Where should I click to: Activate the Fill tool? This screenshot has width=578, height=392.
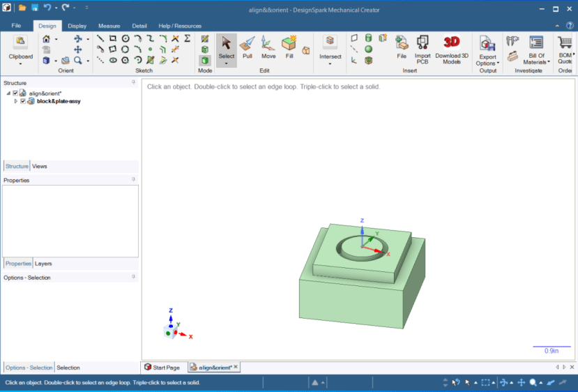click(x=289, y=47)
